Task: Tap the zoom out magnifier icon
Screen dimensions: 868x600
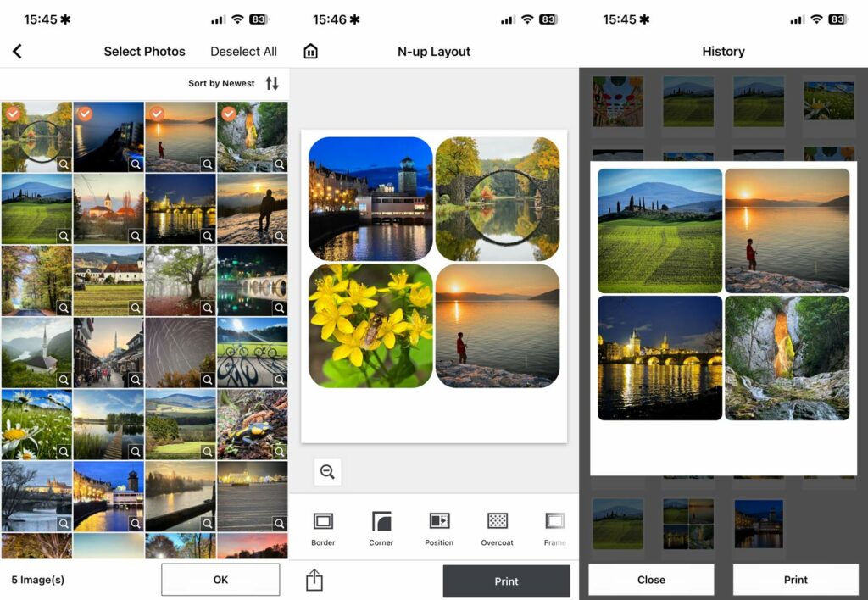Action: (x=327, y=472)
